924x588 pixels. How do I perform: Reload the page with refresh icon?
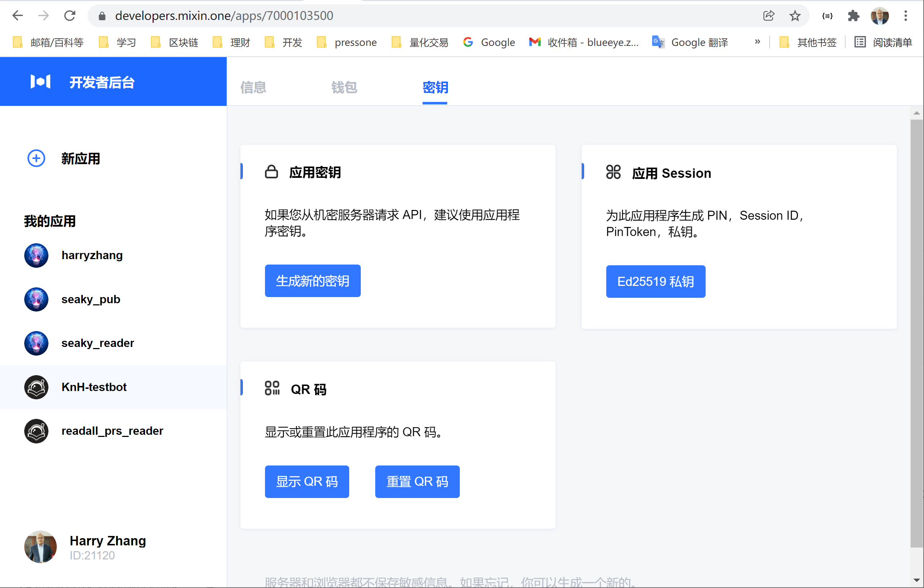point(69,16)
